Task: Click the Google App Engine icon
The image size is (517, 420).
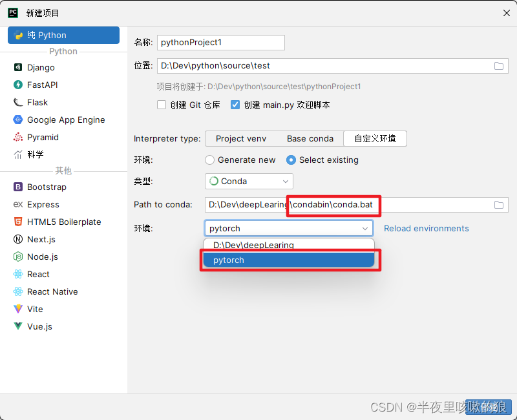Action: click(18, 120)
